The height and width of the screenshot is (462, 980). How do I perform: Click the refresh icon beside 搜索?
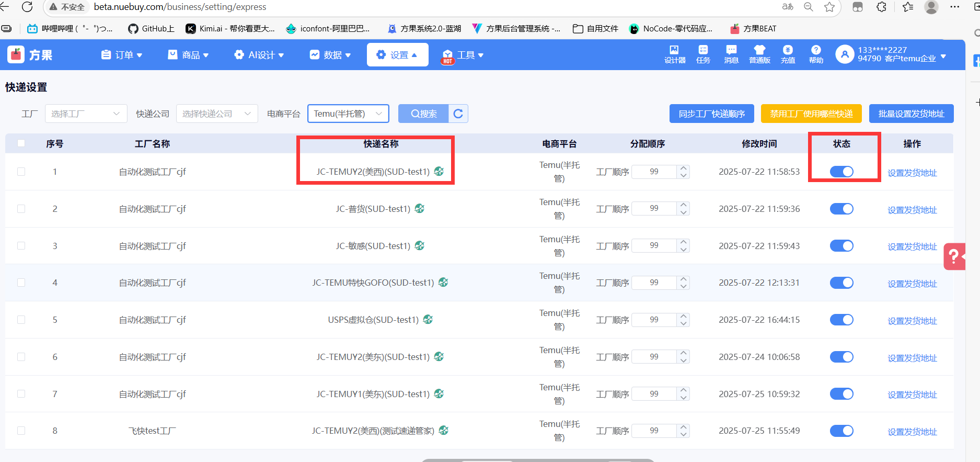458,114
